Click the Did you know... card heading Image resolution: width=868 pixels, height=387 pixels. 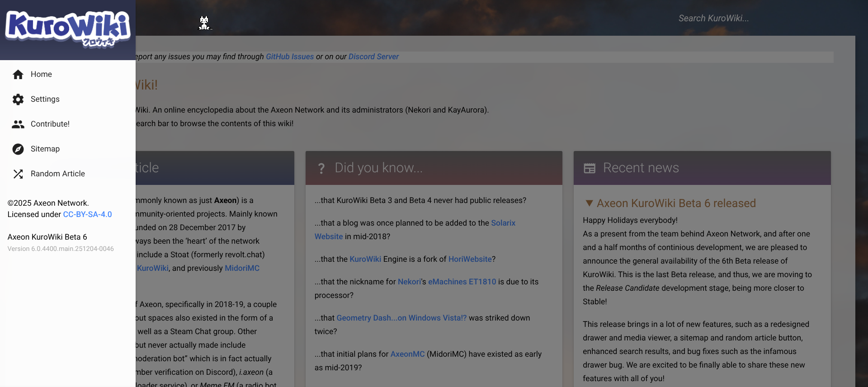click(379, 168)
